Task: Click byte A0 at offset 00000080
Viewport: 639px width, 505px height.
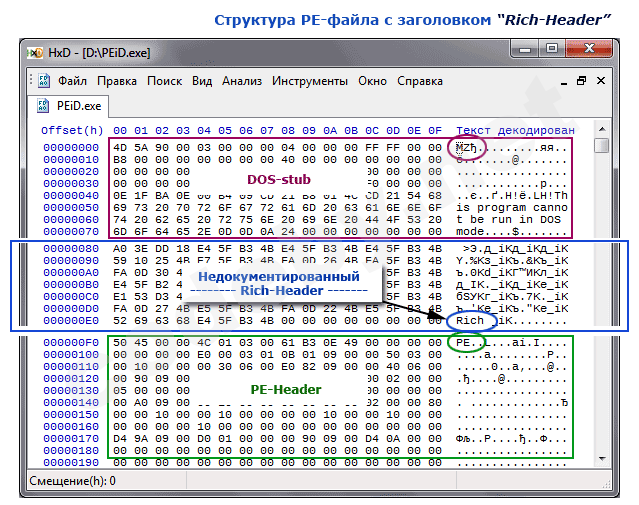Action: (120, 249)
